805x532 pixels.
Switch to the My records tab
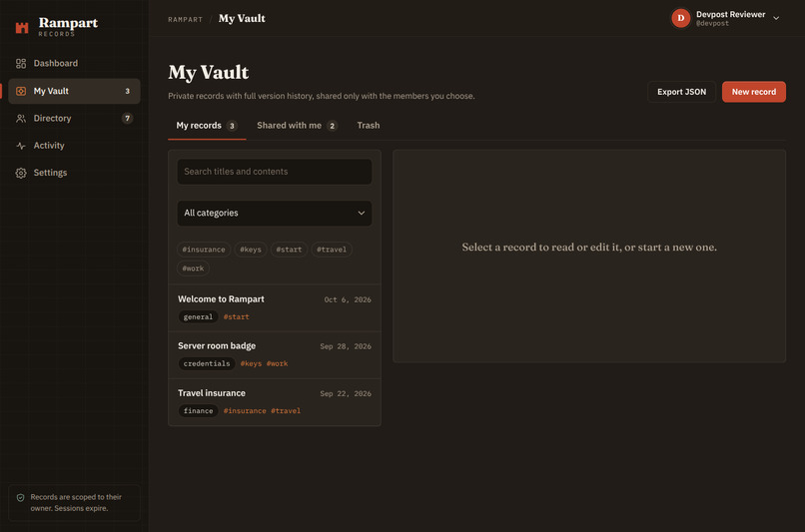click(207, 126)
